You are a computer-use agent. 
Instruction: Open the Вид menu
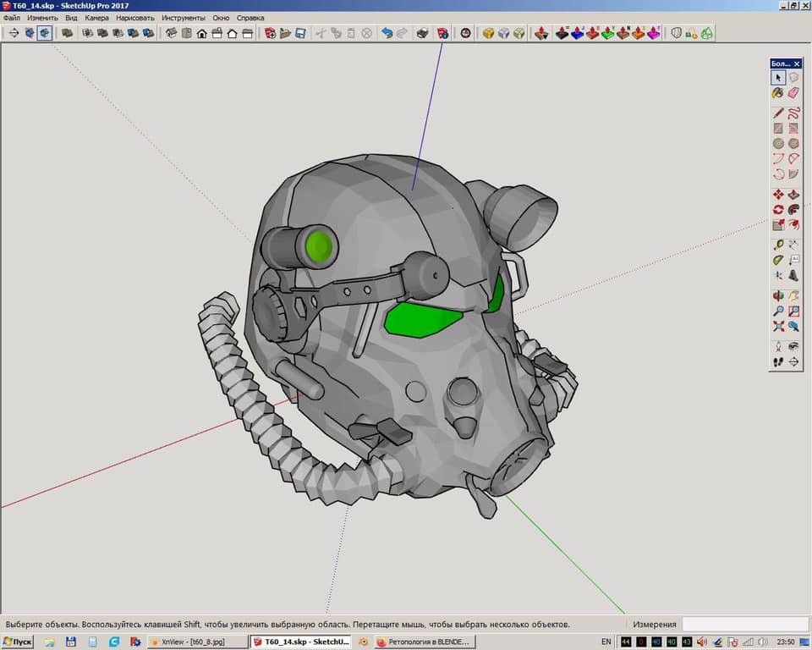click(71, 18)
